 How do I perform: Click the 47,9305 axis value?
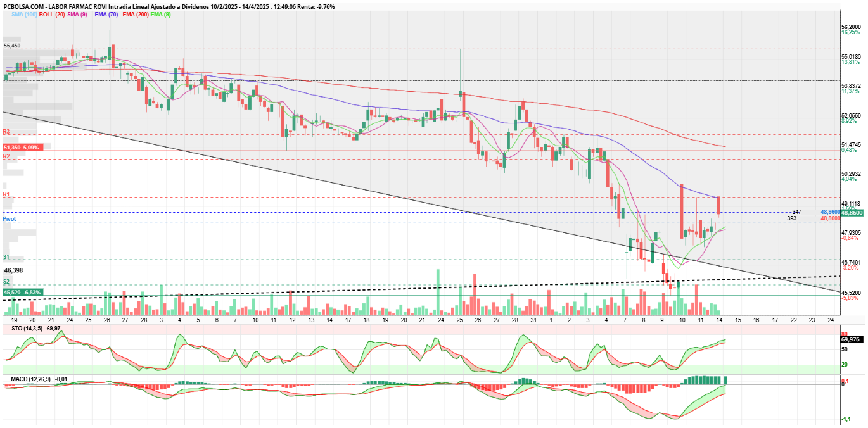[x=851, y=232]
